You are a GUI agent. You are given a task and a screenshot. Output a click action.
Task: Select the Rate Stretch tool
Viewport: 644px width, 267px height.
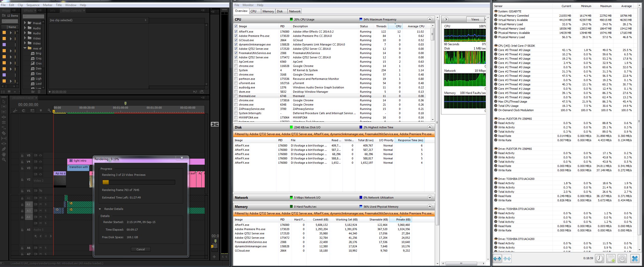(x=4, y=128)
